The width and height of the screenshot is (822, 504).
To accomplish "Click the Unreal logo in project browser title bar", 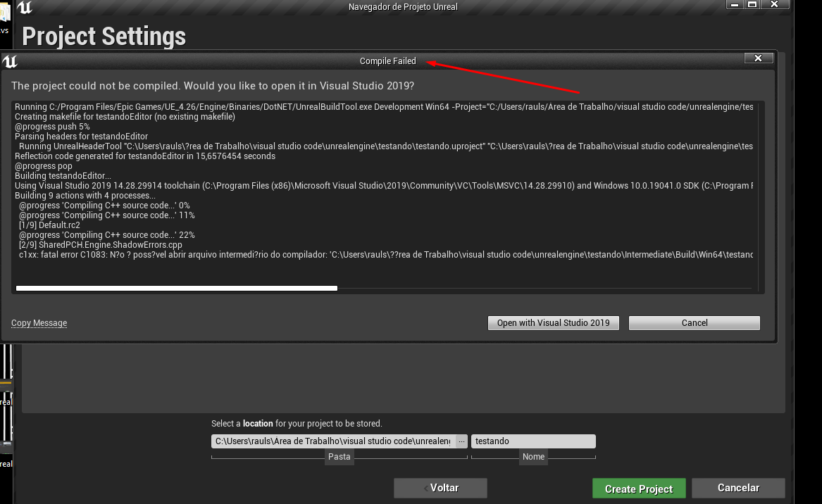I will (x=25, y=7).
